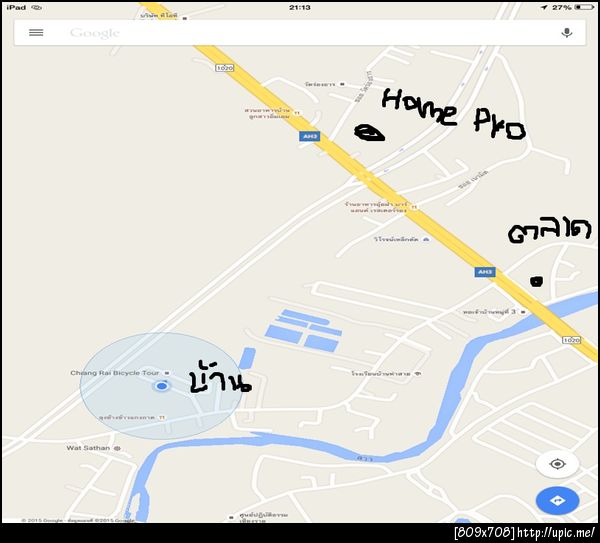Select the Chiang Rai Bicycle Tour marker
This screenshot has height=543, width=600.
167,373
